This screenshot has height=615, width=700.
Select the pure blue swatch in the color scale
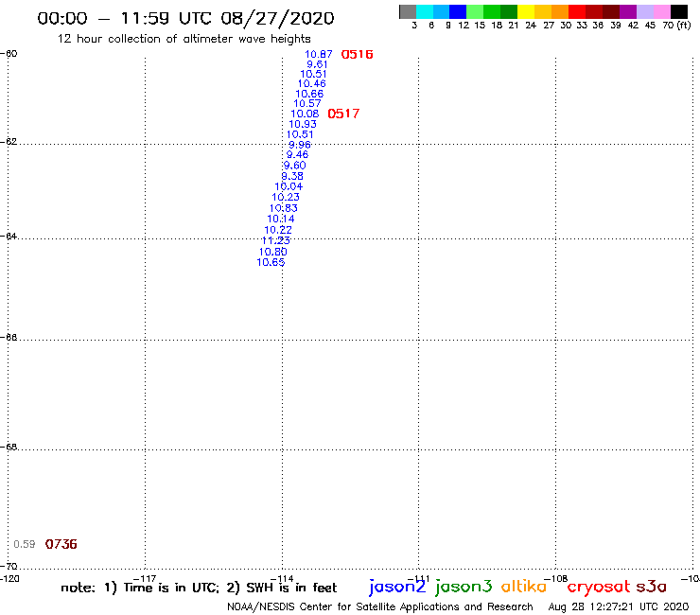pyautogui.click(x=458, y=11)
